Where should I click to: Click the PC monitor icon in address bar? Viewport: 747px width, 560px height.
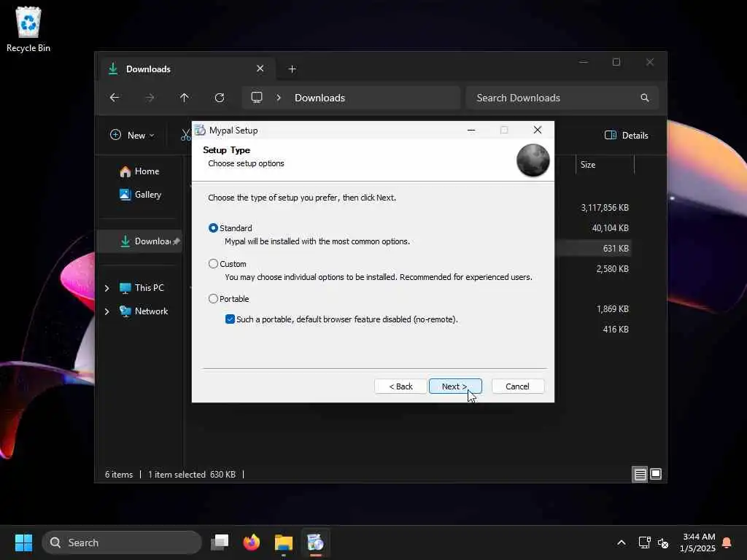click(257, 98)
